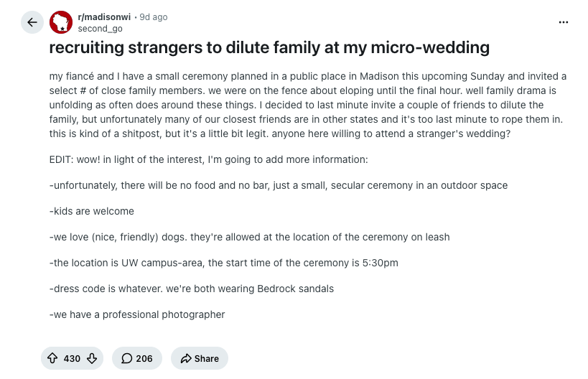Upvote the micro-wedding post
588x379 pixels.
[52, 358]
